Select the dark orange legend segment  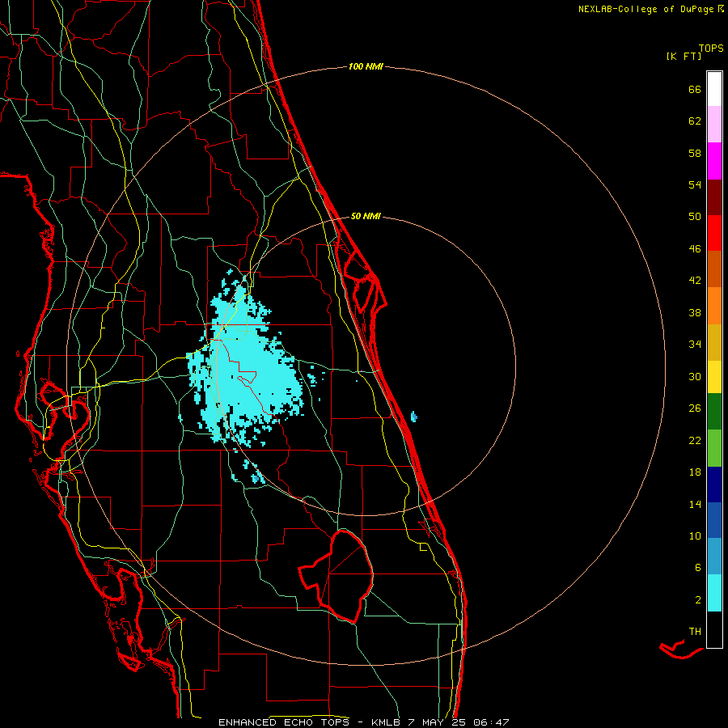(714, 269)
